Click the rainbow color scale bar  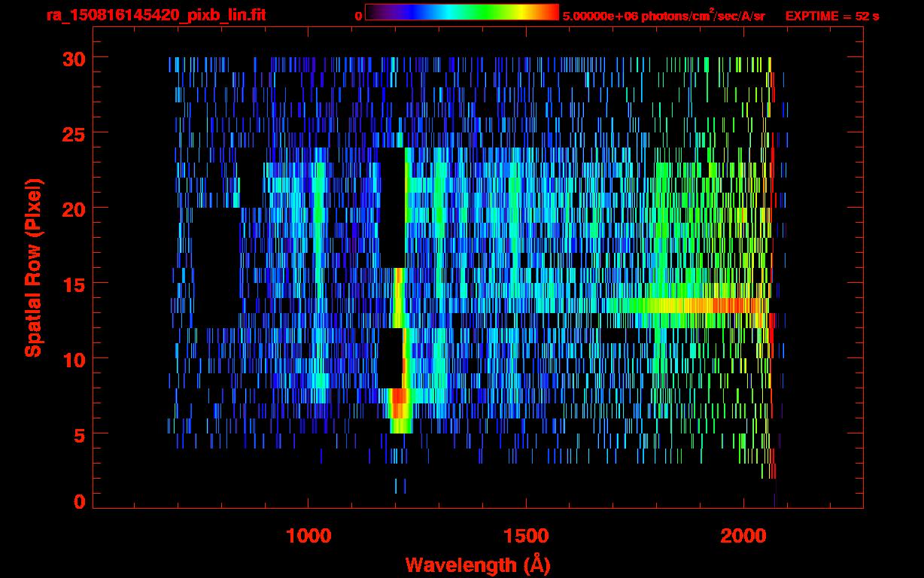(x=462, y=12)
